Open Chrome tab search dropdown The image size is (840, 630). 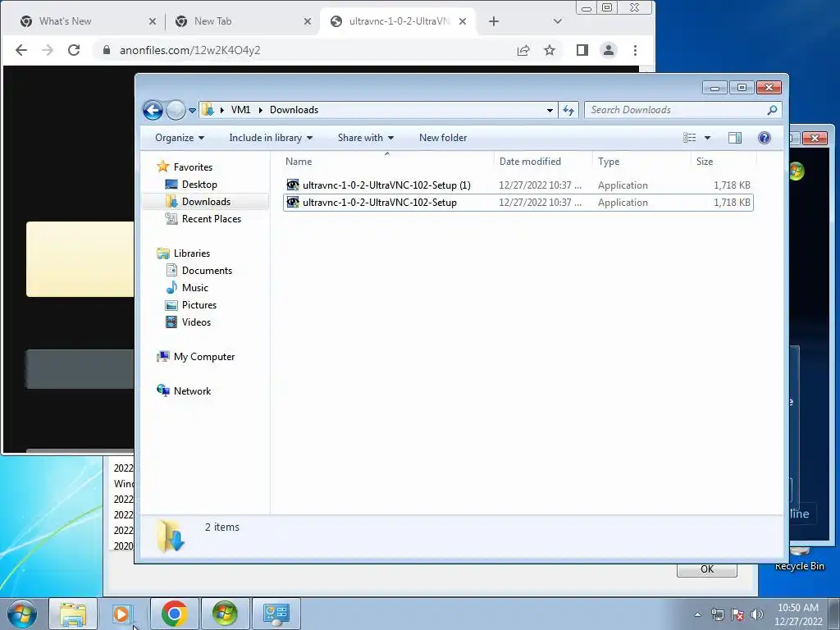tap(557, 21)
